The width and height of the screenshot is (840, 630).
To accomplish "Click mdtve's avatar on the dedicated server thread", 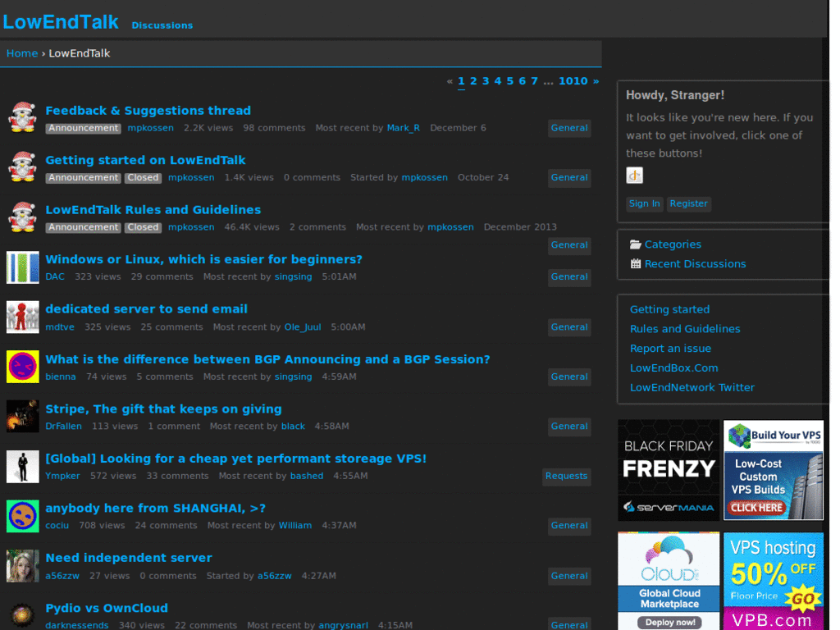I will pos(22,317).
